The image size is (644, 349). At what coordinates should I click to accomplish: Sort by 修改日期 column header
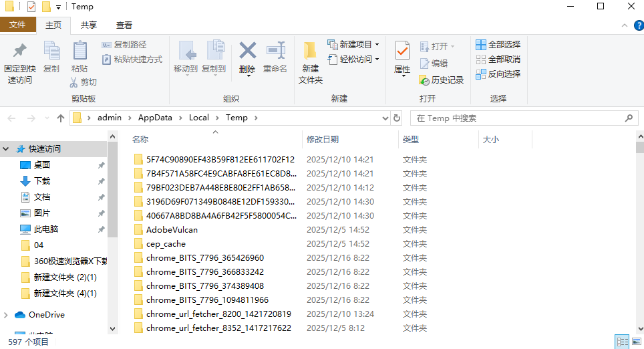[x=323, y=140]
